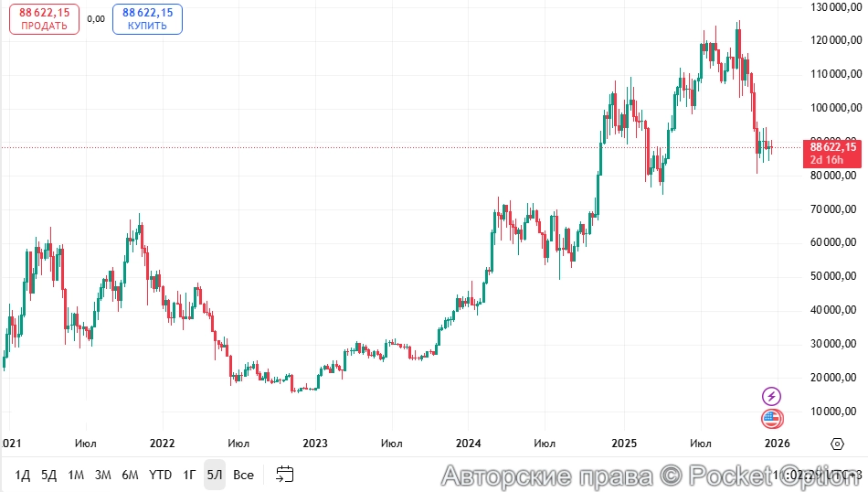Switch to the 3М range

[103, 475]
